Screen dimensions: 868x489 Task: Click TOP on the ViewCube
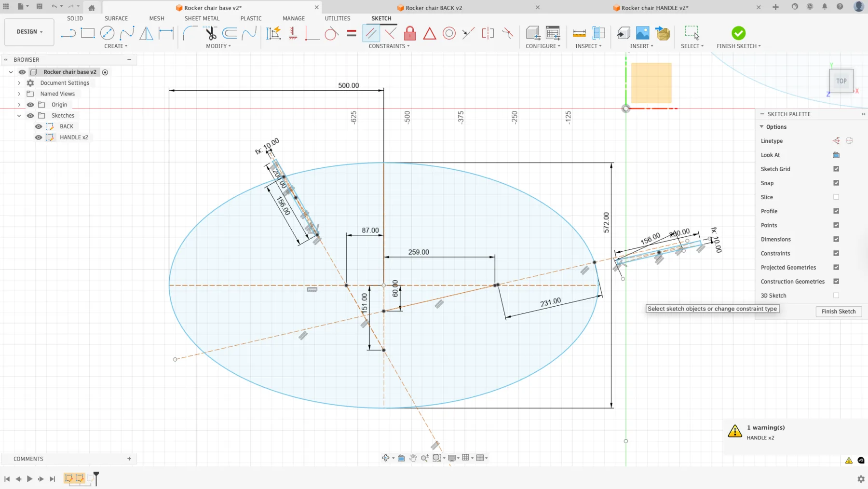tap(841, 81)
